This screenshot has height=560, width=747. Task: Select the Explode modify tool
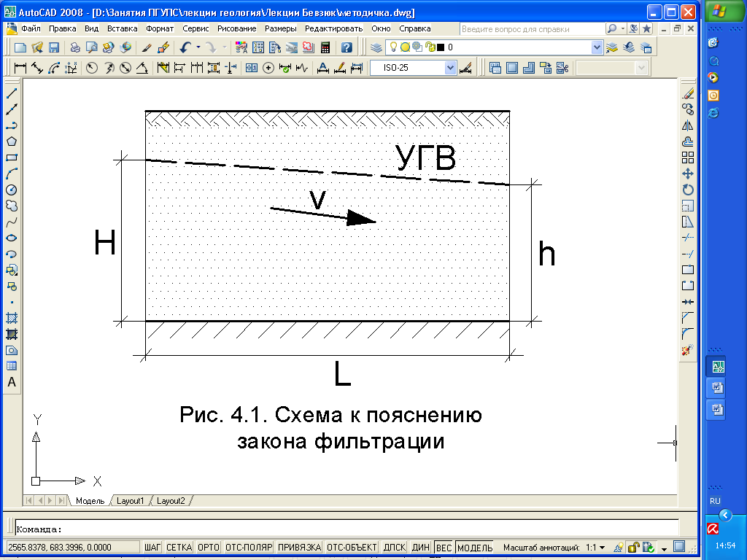pos(687,351)
